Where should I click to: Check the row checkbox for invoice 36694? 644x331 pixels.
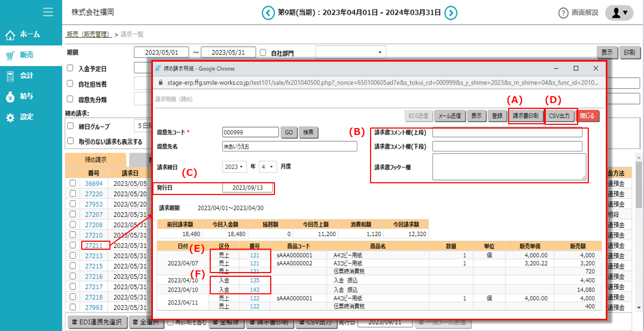[73, 183]
